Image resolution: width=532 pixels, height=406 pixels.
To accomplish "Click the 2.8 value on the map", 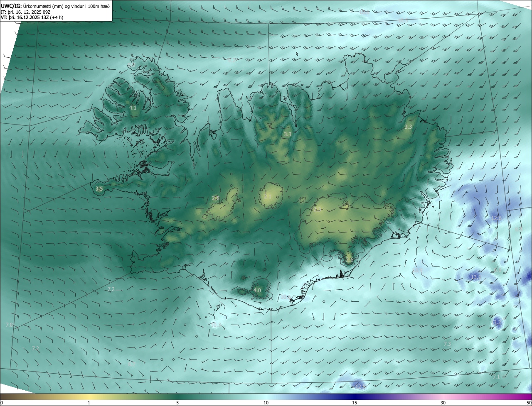I will (x=216, y=198).
